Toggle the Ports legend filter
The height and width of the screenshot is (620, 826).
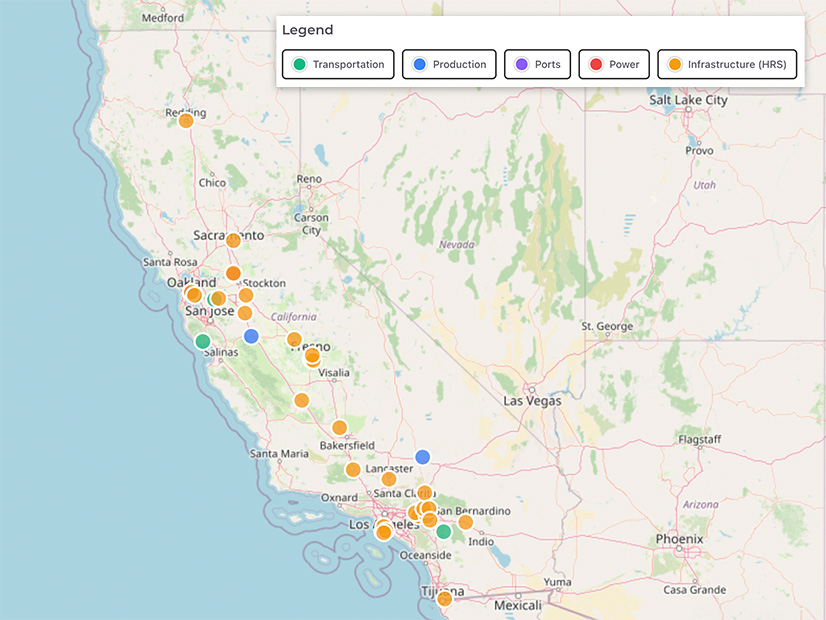point(538,64)
